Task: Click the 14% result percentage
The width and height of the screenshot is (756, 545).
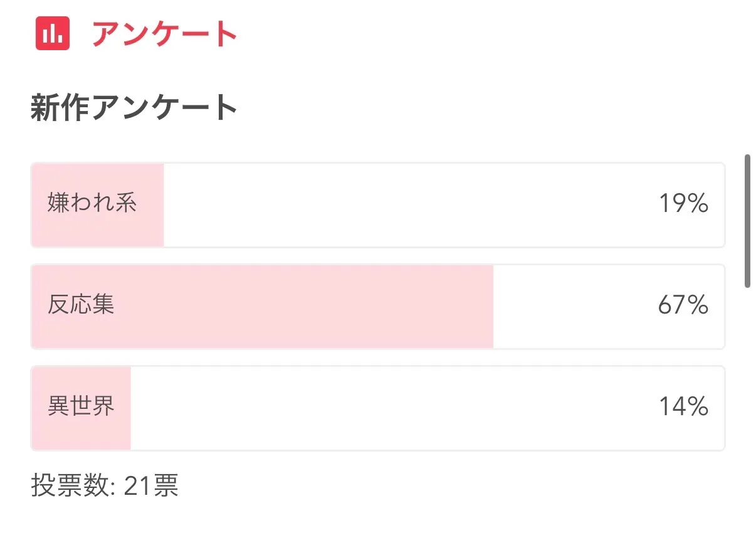Action: pos(683,407)
